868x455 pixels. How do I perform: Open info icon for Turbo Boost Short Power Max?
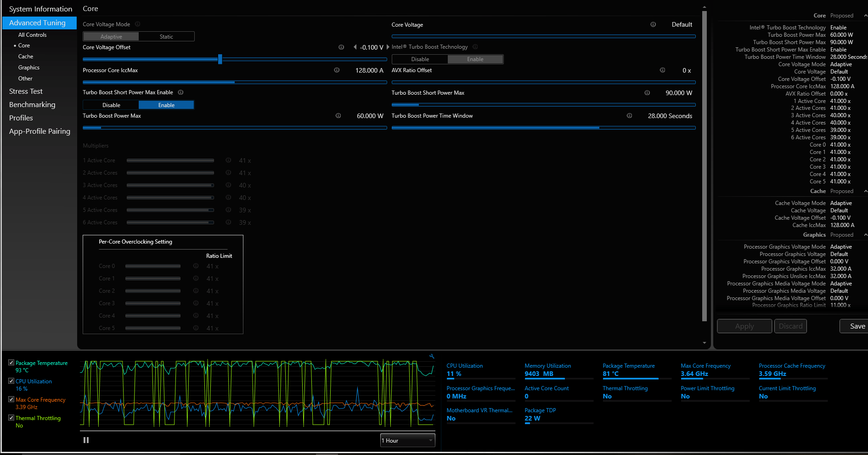pyautogui.click(x=647, y=93)
